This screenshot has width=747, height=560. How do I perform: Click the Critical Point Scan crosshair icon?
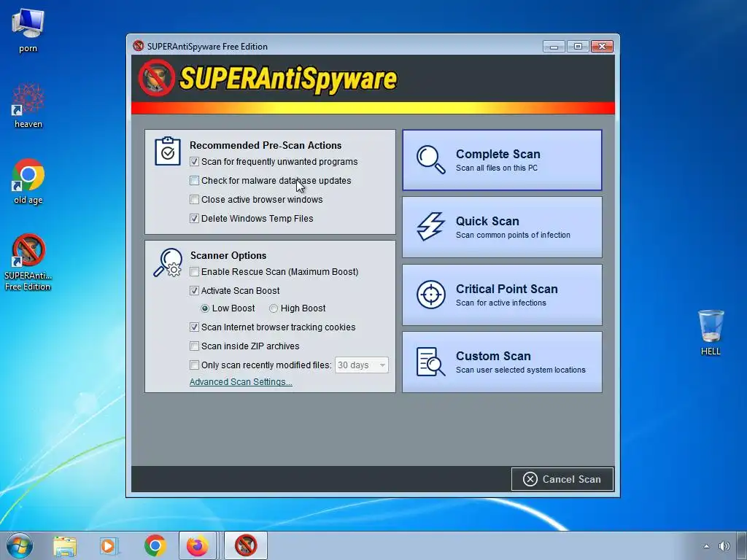tap(430, 295)
